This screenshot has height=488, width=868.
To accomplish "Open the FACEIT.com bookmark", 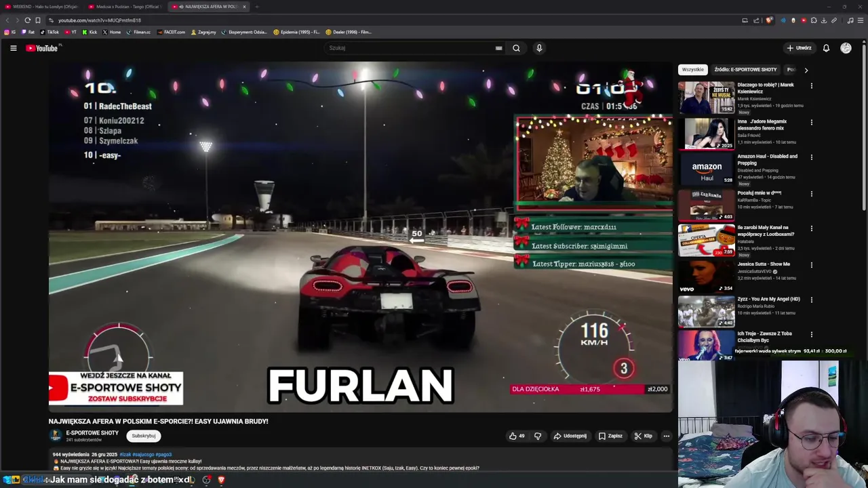I will click(171, 32).
